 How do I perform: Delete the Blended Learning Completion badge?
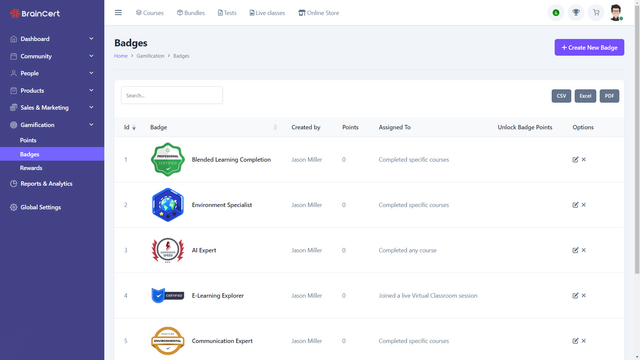[x=584, y=160]
